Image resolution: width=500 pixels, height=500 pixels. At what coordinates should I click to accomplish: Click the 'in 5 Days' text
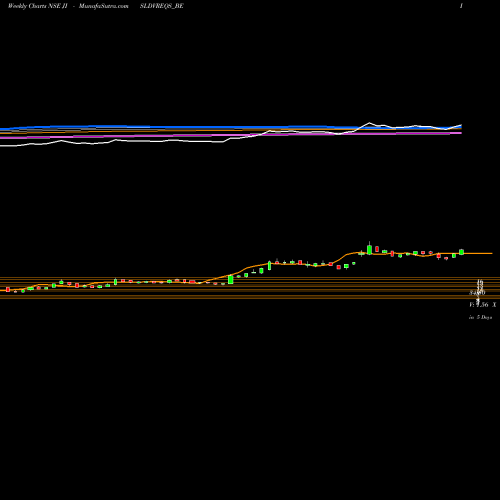point(480,317)
